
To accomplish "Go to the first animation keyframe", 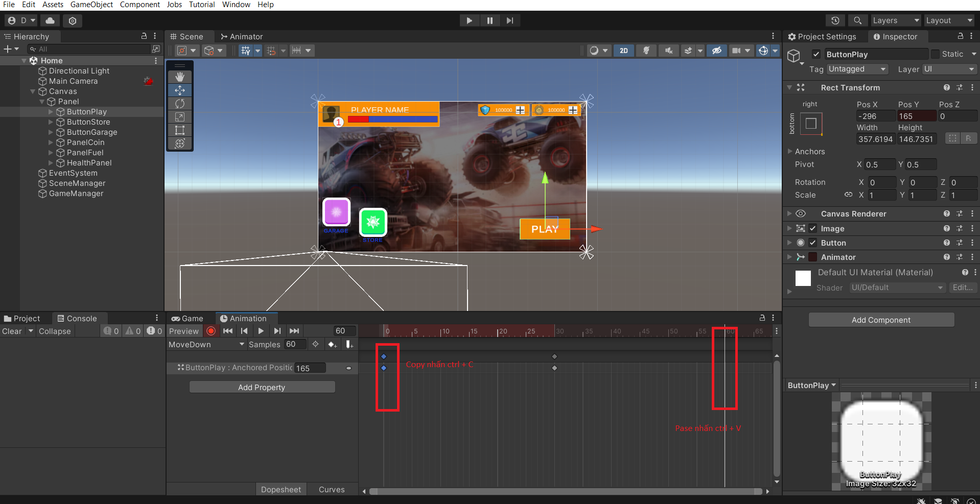I will pyautogui.click(x=228, y=331).
